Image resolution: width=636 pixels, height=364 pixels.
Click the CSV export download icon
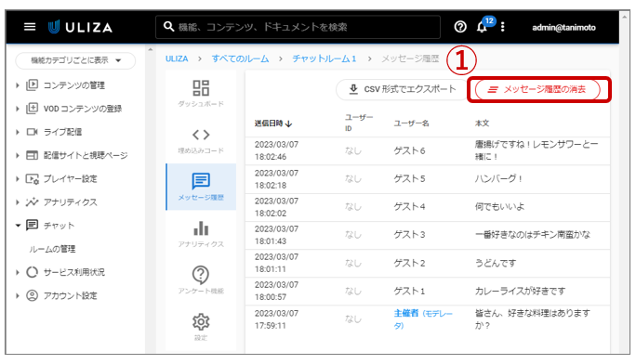(x=353, y=89)
